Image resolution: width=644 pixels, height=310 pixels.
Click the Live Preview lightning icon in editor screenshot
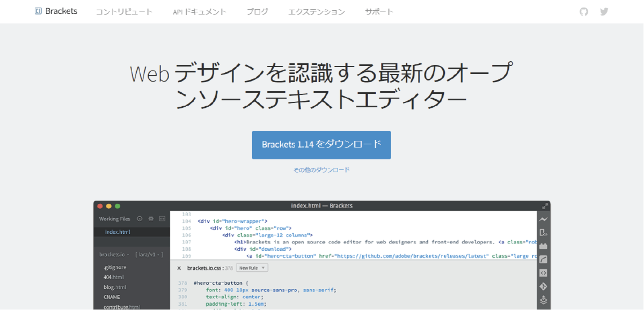point(543,219)
